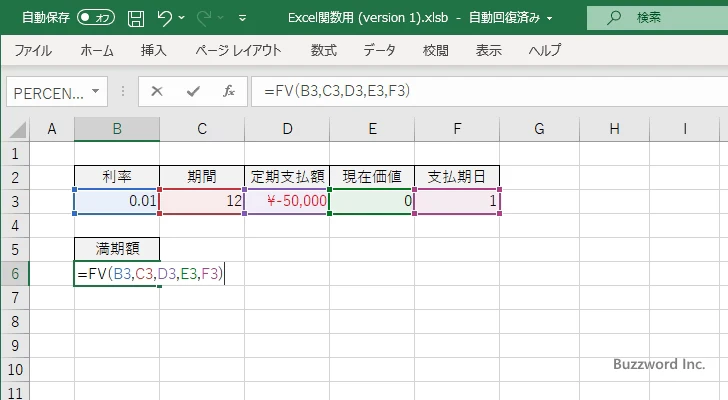Viewport: 728px width, 400px height.
Task: Select column B header
Action: pyautogui.click(x=117, y=129)
